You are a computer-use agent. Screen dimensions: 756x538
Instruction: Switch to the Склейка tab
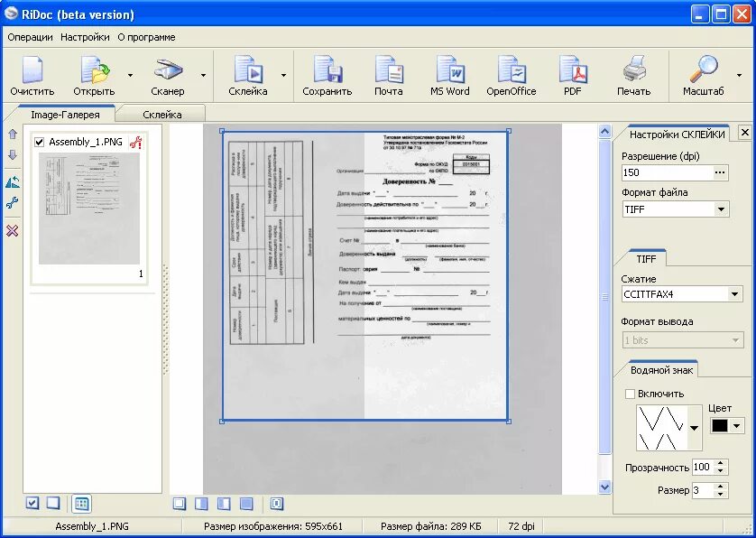click(162, 115)
